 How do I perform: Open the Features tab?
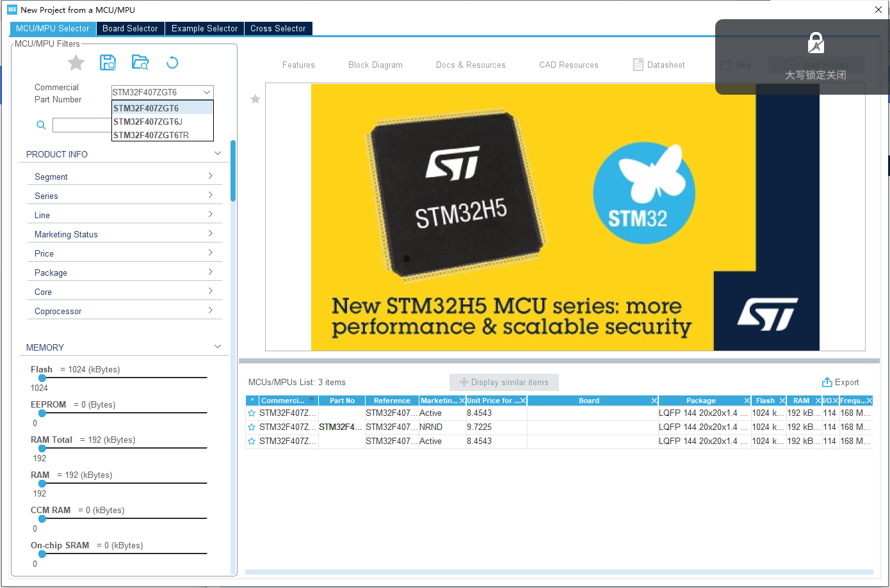[298, 65]
